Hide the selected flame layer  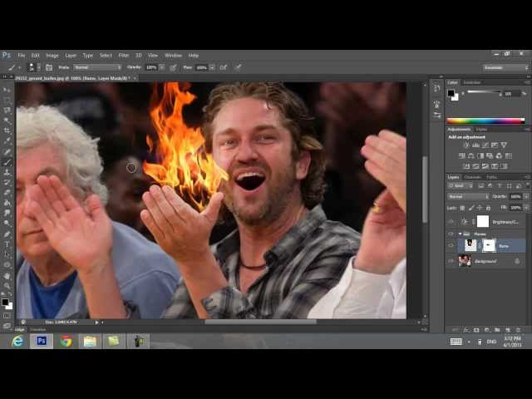pyautogui.click(x=451, y=246)
